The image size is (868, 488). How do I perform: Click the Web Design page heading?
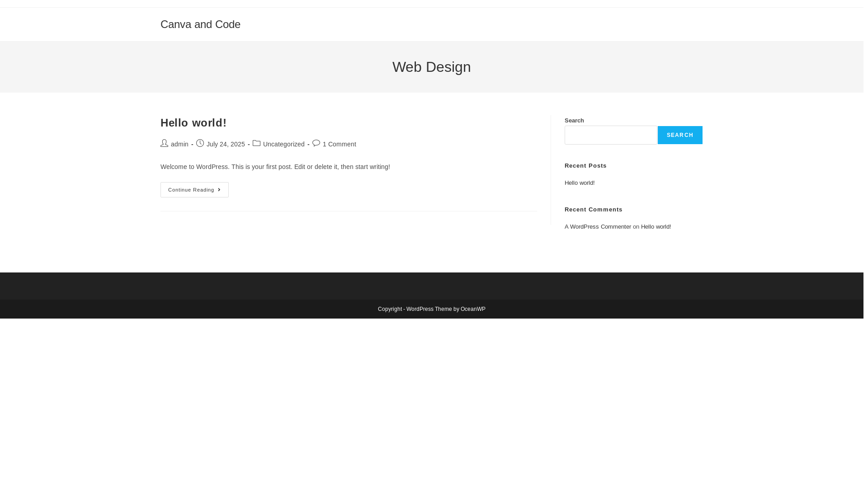pos(431,67)
